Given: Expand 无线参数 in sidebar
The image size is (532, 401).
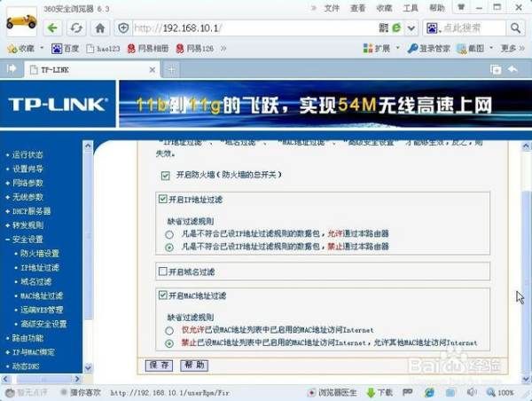Looking at the screenshot, I should pos(27,197).
